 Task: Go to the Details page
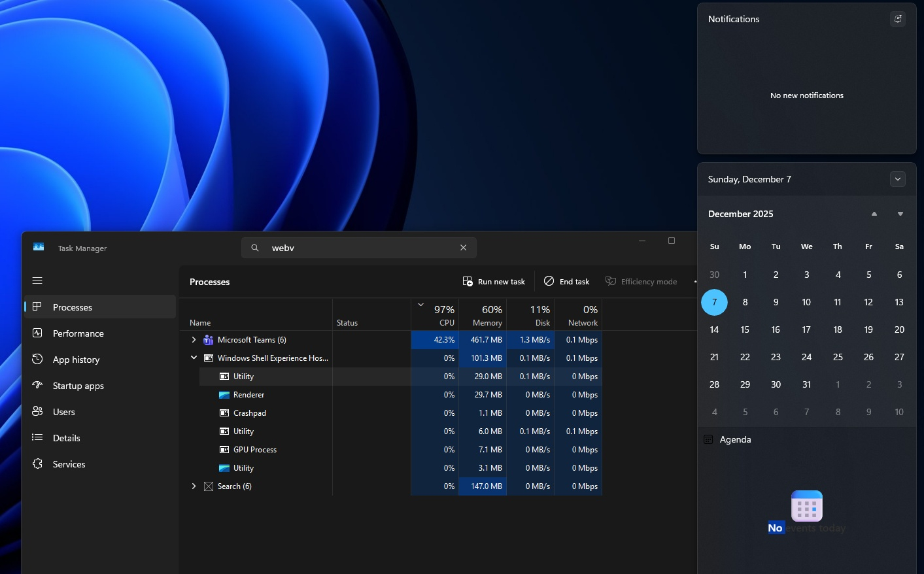[66, 438]
